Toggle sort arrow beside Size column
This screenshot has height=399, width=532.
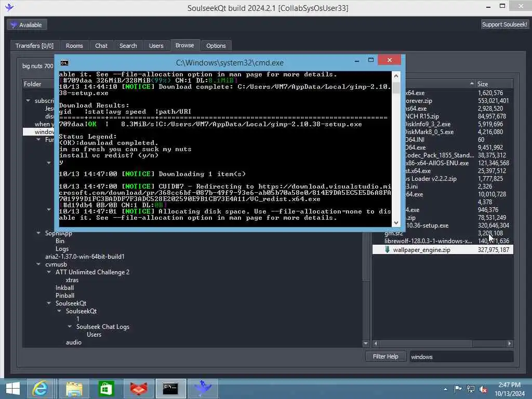click(x=472, y=84)
